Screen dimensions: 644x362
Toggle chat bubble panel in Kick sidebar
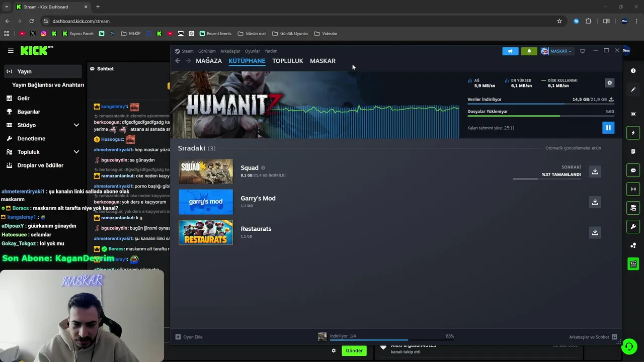coord(633,170)
